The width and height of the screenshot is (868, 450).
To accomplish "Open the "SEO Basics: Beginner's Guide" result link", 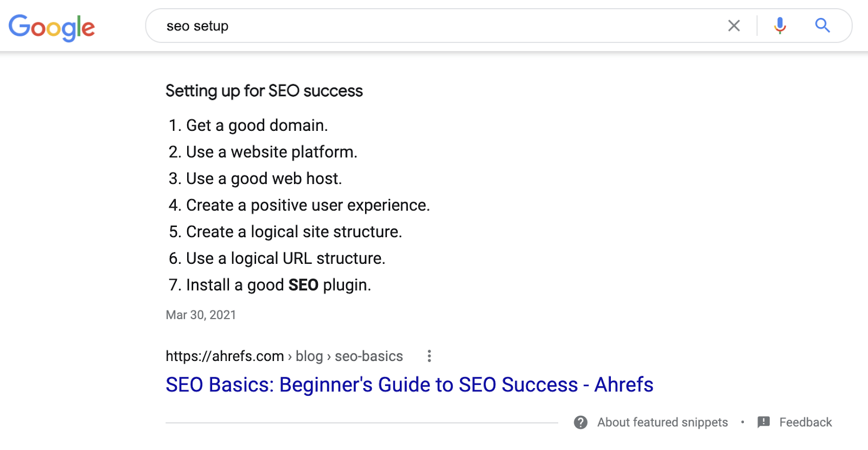I will (x=409, y=385).
